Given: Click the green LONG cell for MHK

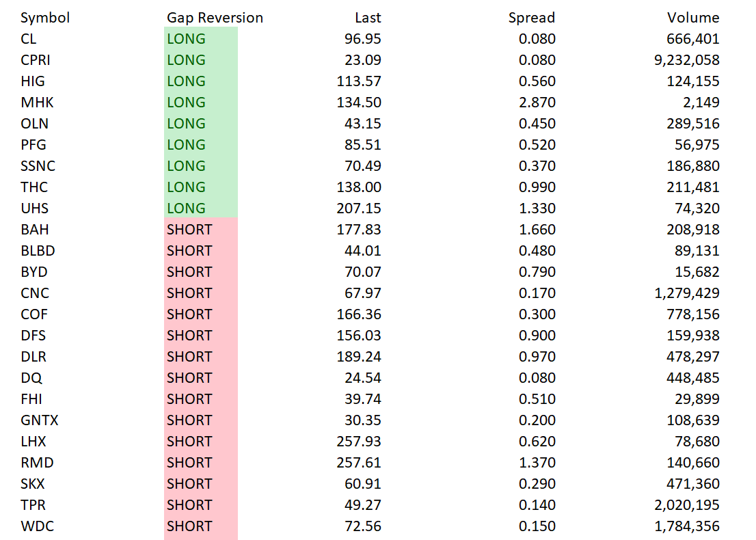Looking at the screenshot, I should [200, 103].
